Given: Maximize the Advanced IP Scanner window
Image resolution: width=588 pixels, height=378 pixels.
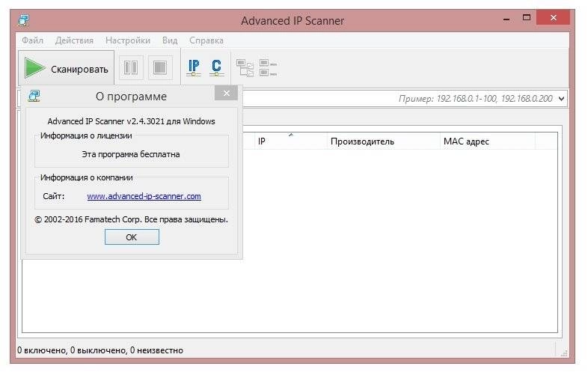Looking at the screenshot, I should pos(527,18).
